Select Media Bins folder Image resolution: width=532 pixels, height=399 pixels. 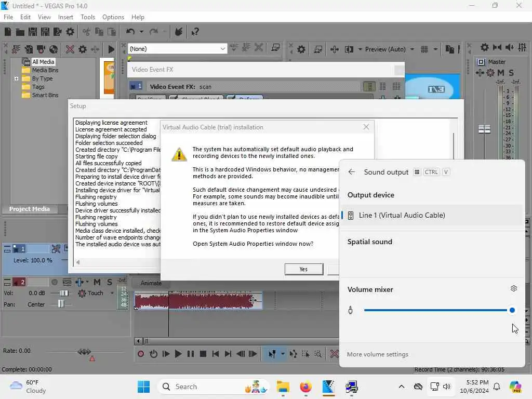click(45, 70)
